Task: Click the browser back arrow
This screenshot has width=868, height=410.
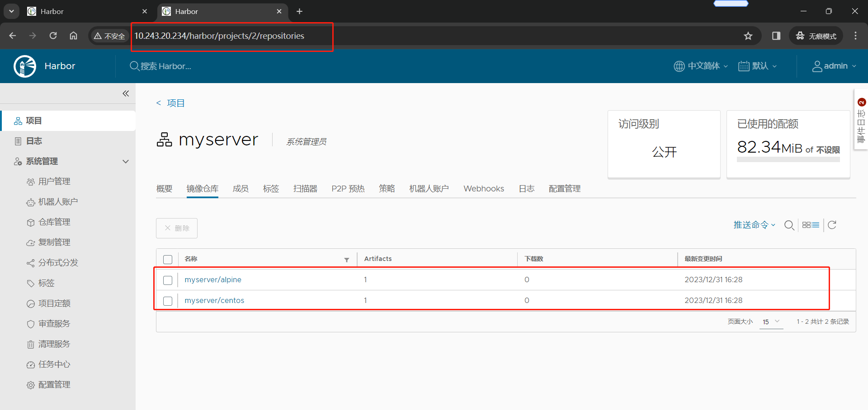Action: coord(13,36)
